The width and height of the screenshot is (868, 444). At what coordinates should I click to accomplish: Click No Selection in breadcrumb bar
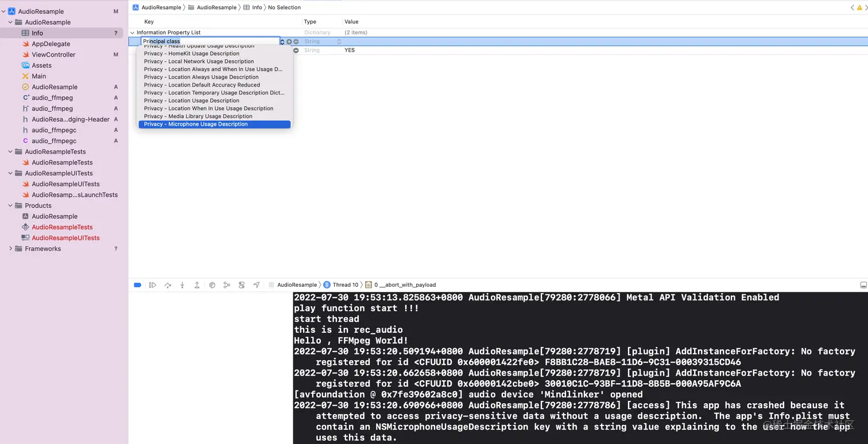point(284,7)
